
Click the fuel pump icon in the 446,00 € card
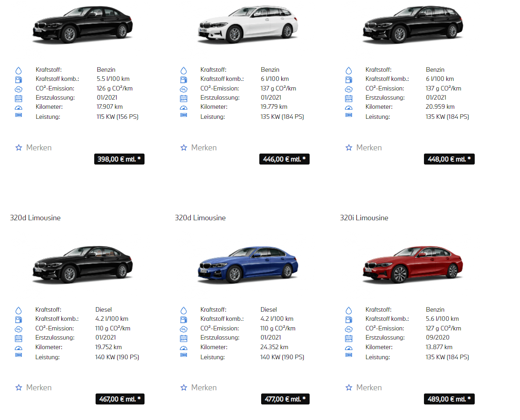tap(184, 80)
